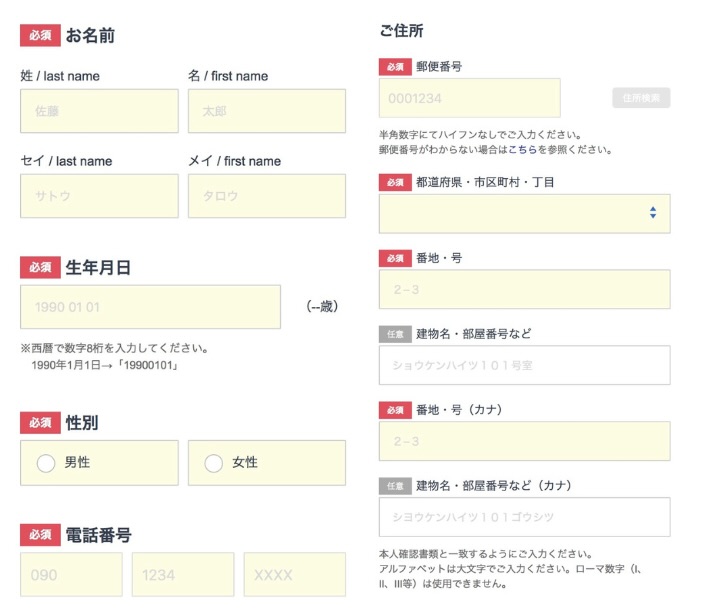Viewport: 711px width, 616px height.
Task: Focus the 建物名・部屋番号など field
Action: click(x=524, y=365)
